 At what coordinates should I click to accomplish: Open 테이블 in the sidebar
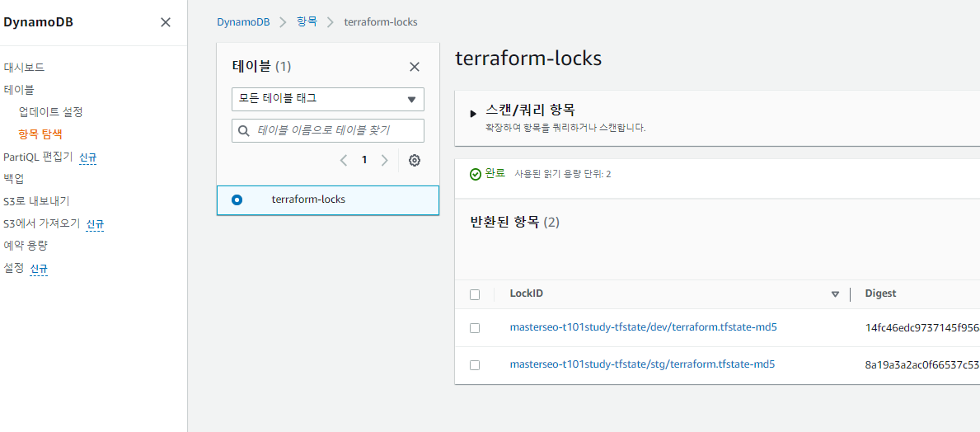pos(19,90)
